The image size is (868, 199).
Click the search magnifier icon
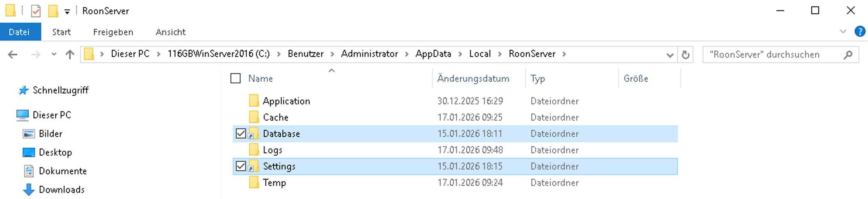(848, 55)
